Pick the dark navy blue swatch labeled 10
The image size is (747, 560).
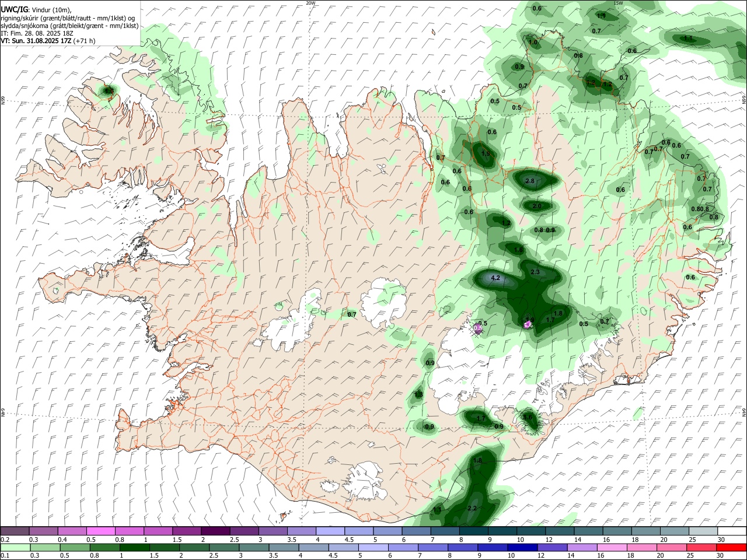click(x=521, y=548)
